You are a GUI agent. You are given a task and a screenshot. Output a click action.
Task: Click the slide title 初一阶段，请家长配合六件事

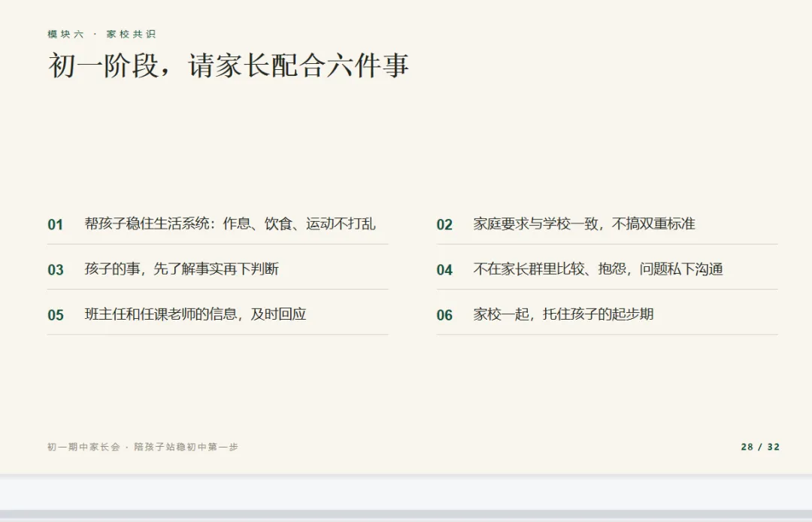(229, 65)
